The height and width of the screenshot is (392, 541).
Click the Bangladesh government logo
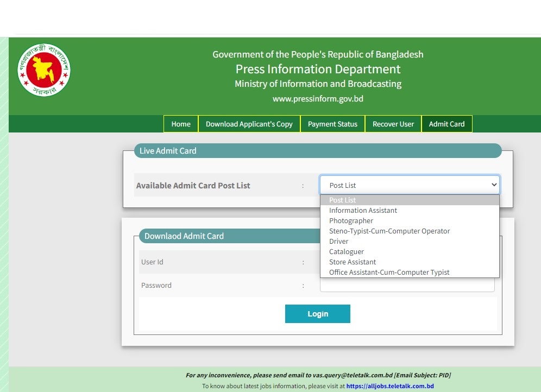coord(44,70)
